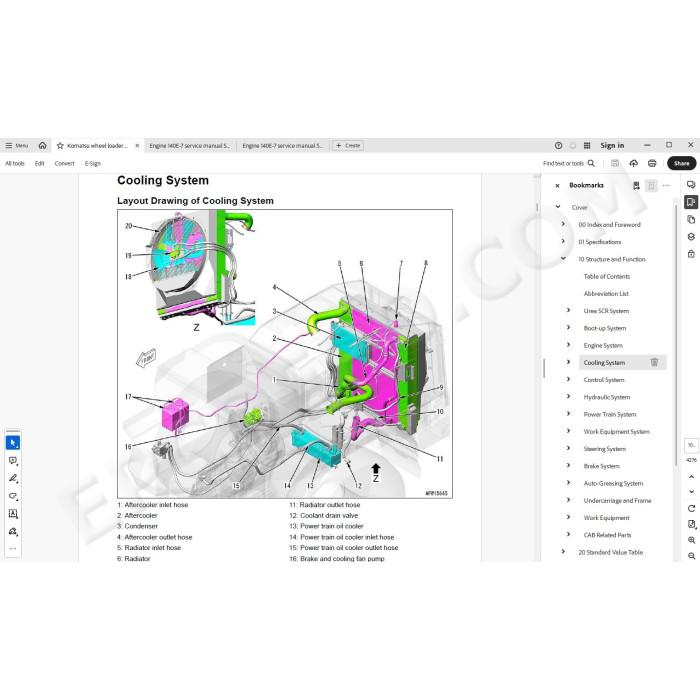This screenshot has height=700, width=700.
Task: Open the E-Sign menu
Action: click(93, 163)
